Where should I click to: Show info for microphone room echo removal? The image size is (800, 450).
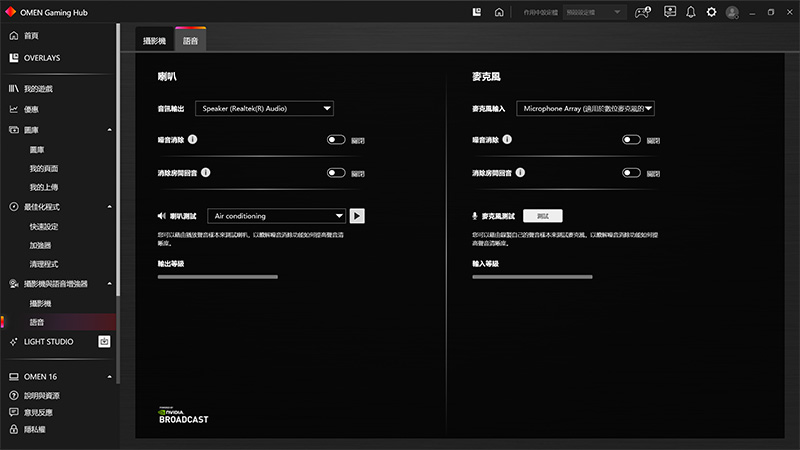[520, 172]
